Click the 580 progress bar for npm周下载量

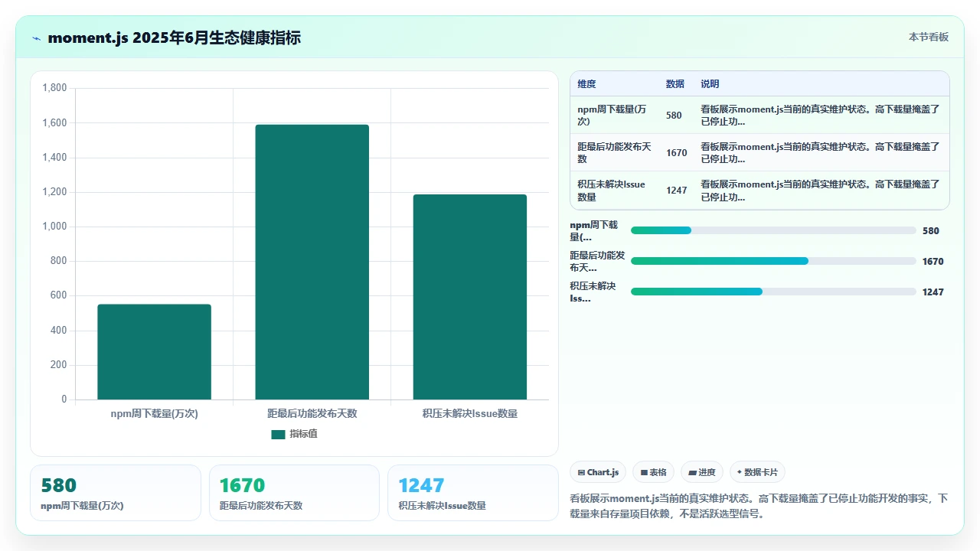(773, 230)
